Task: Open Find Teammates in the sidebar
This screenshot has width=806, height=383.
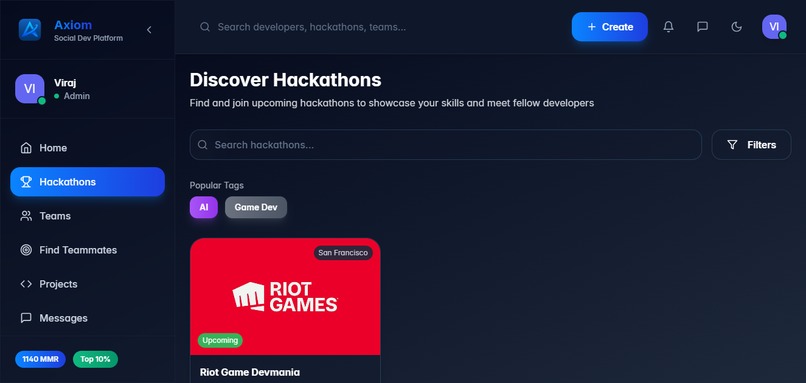Action: 87,250
